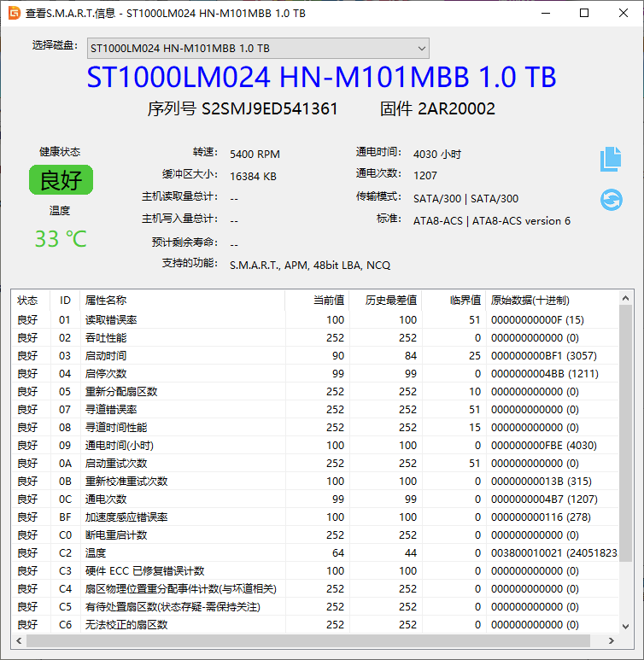Image resolution: width=644 pixels, height=660 pixels.
Task: Select the 重新分配扇区数 row
Action: [315, 391]
